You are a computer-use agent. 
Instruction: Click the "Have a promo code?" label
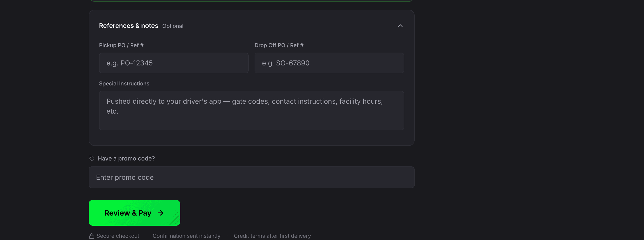point(126,159)
